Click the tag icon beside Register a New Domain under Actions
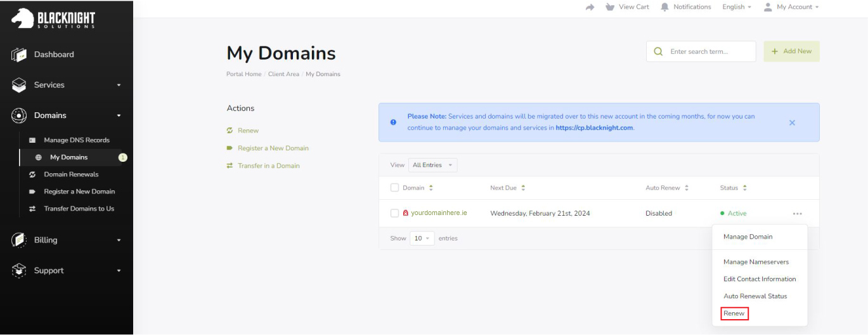 230,148
